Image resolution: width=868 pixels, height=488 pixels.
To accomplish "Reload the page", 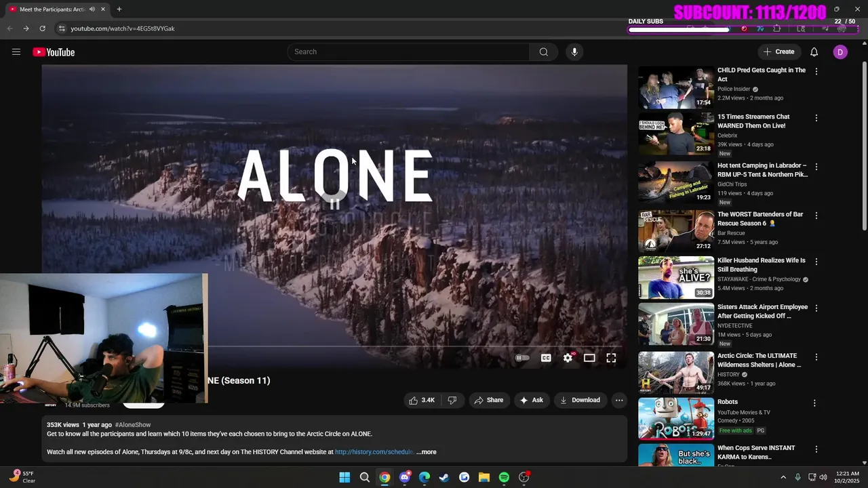I will point(42,28).
